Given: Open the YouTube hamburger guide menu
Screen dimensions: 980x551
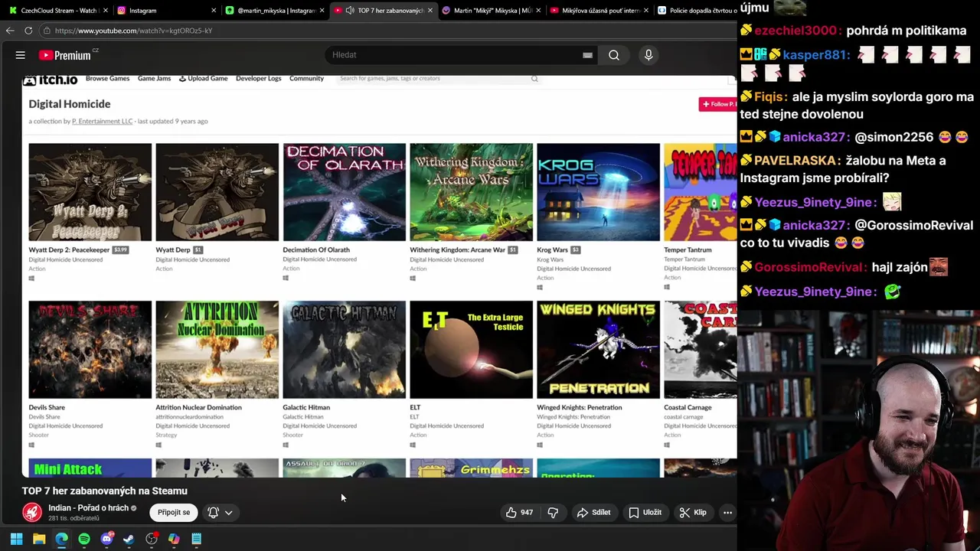Looking at the screenshot, I should coord(21,55).
